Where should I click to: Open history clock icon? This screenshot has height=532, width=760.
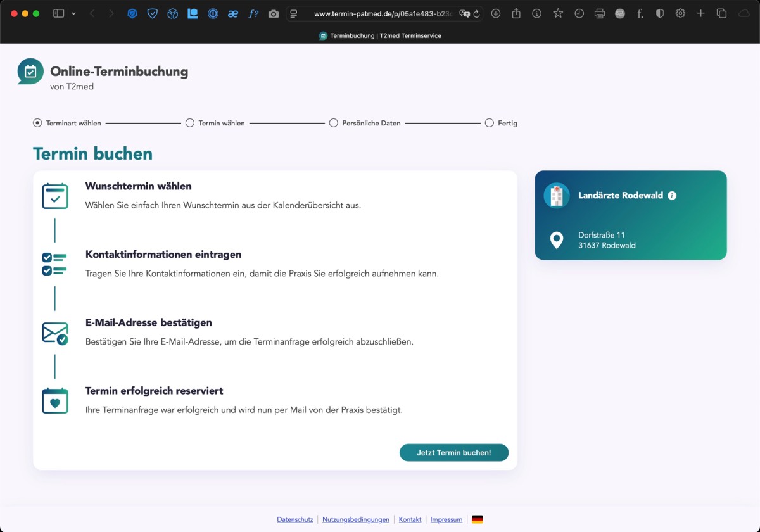(x=579, y=13)
